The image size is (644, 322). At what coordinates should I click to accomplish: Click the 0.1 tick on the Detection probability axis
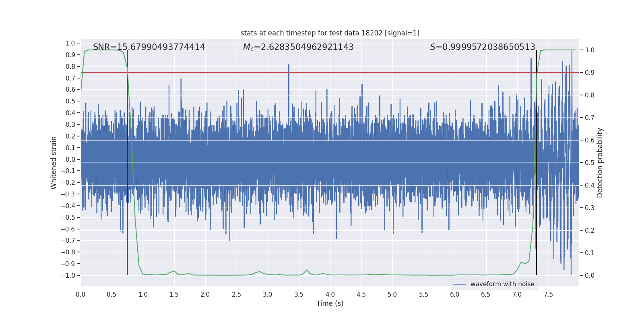[590, 253]
